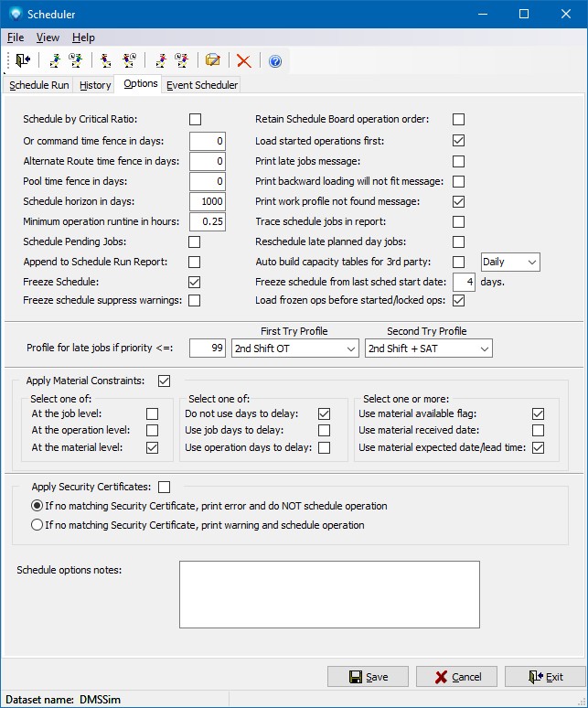588x708 pixels.
Task: Toggle Apply Material Constraints checkbox
Action: (165, 381)
